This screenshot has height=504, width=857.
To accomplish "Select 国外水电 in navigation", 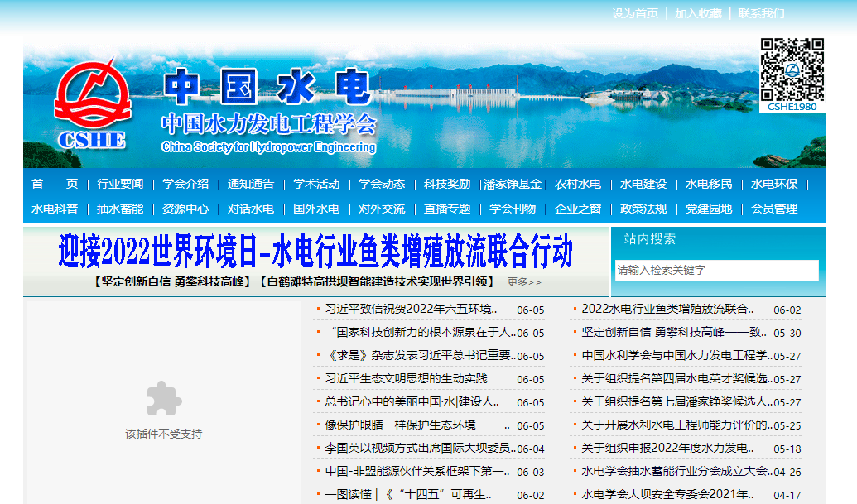I will [316, 209].
